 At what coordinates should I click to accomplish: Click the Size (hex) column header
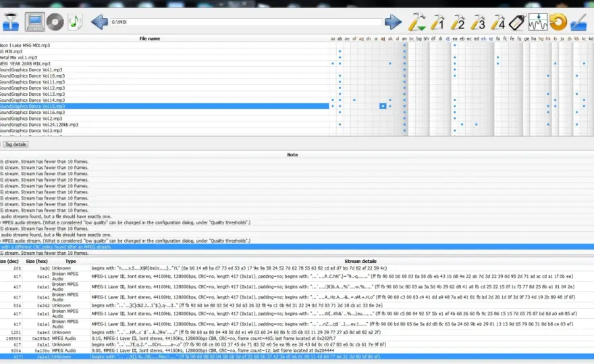[36, 261]
